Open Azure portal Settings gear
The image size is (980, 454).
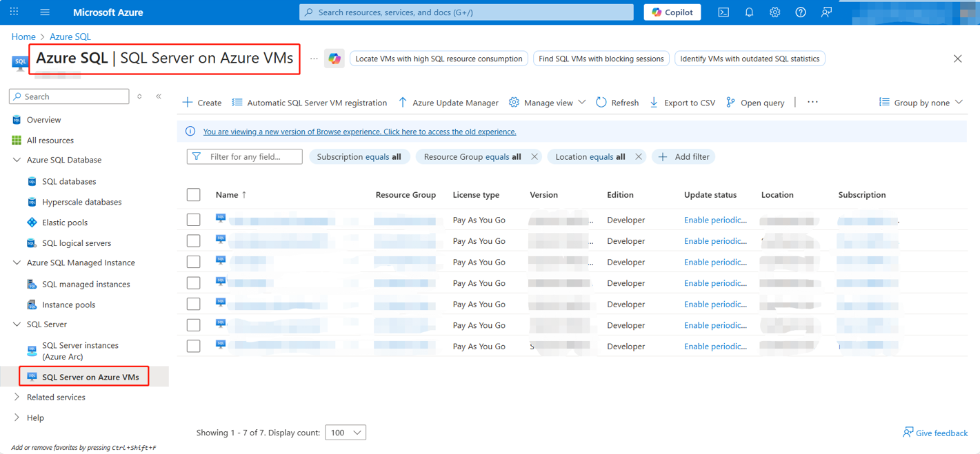(x=774, y=12)
